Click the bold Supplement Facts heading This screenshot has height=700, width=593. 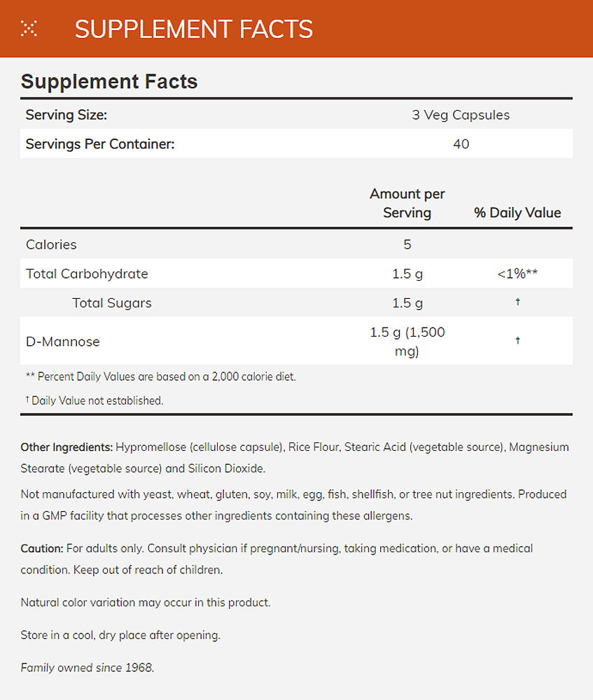[x=109, y=81]
